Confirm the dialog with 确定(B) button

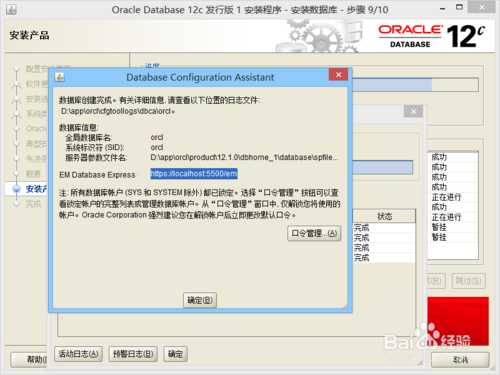200,300
